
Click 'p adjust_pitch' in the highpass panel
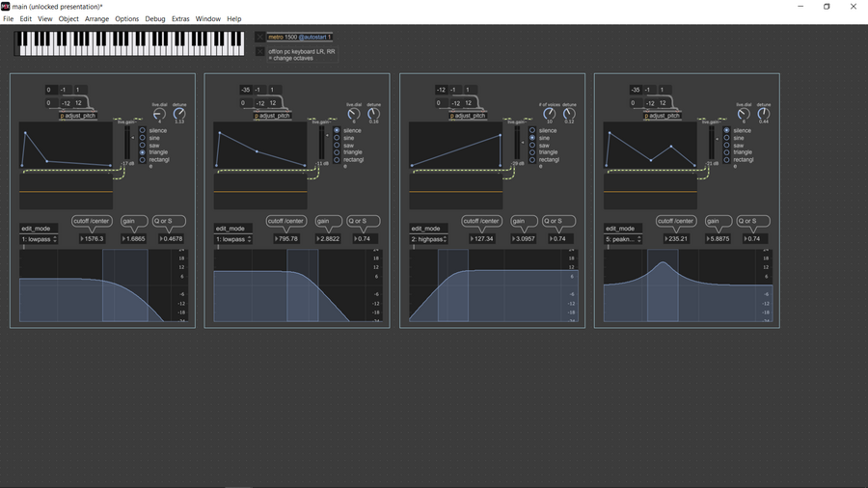[468, 116]
